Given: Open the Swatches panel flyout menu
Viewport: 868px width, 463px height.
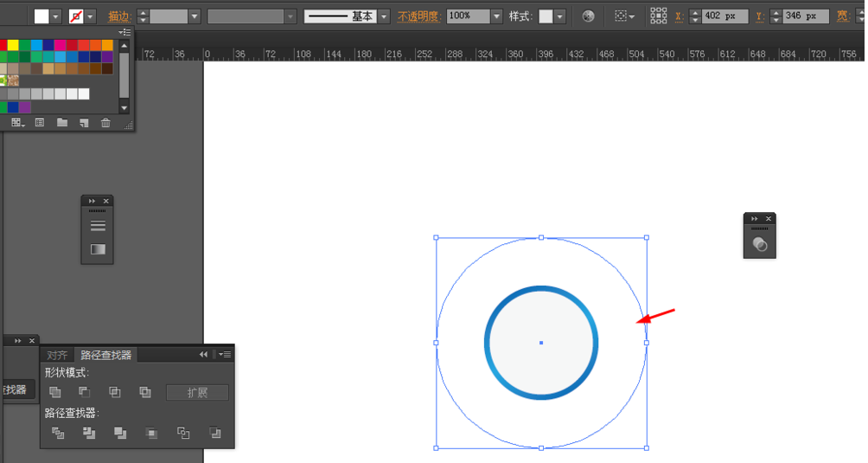Looking at the screenshot, I should (x=125, y=32).
